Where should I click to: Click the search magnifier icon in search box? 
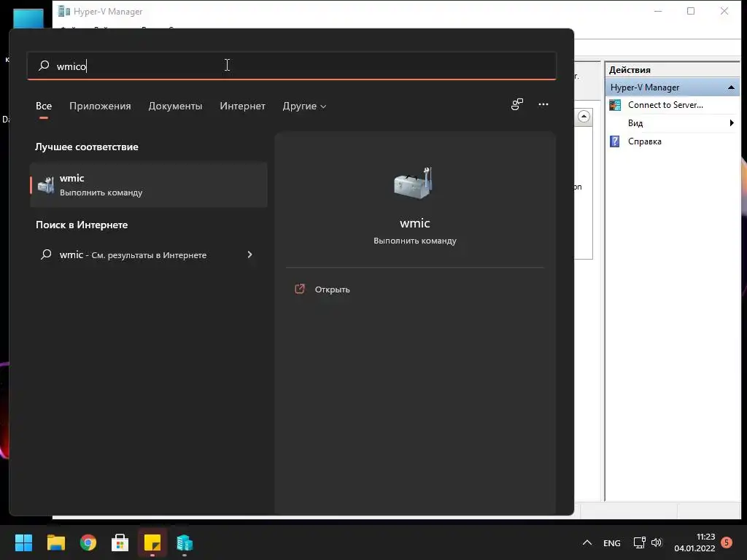(x=44, y=65)
